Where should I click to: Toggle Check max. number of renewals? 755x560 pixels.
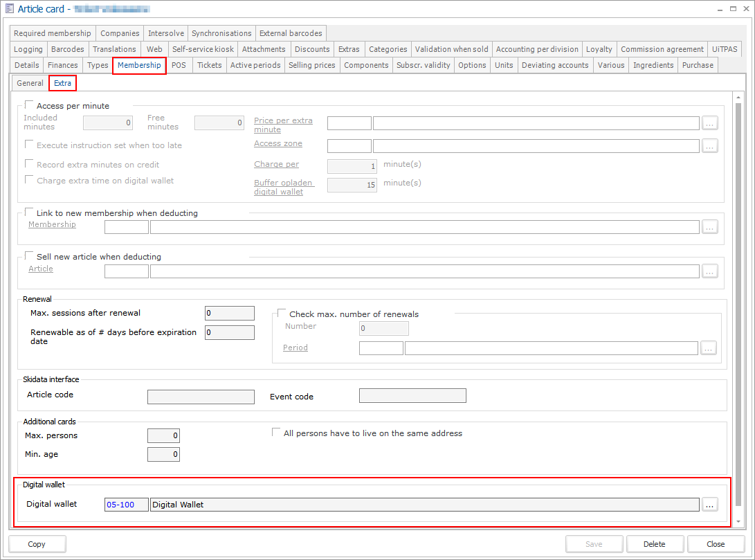282,314
